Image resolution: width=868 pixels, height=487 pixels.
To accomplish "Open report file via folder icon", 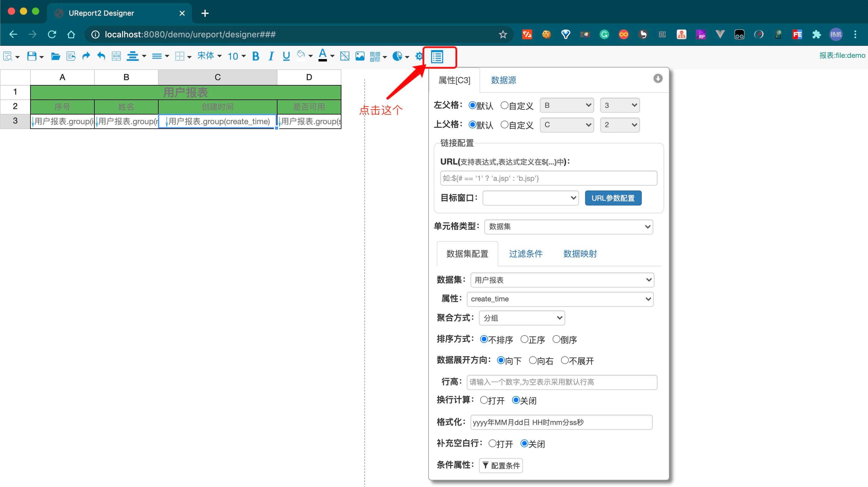I will point(55,56).
